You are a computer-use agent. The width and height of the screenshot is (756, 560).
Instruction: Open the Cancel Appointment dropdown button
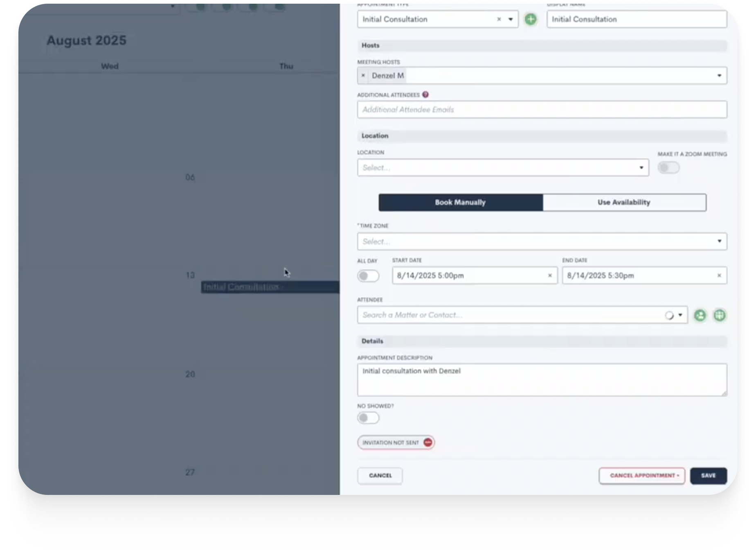(x=642, y=476)
